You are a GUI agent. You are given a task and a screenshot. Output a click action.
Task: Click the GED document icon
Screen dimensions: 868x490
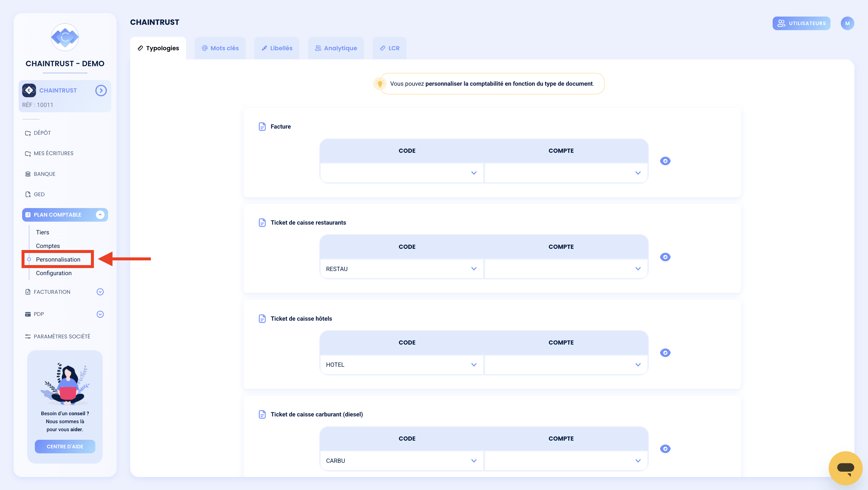coord(28,194)
